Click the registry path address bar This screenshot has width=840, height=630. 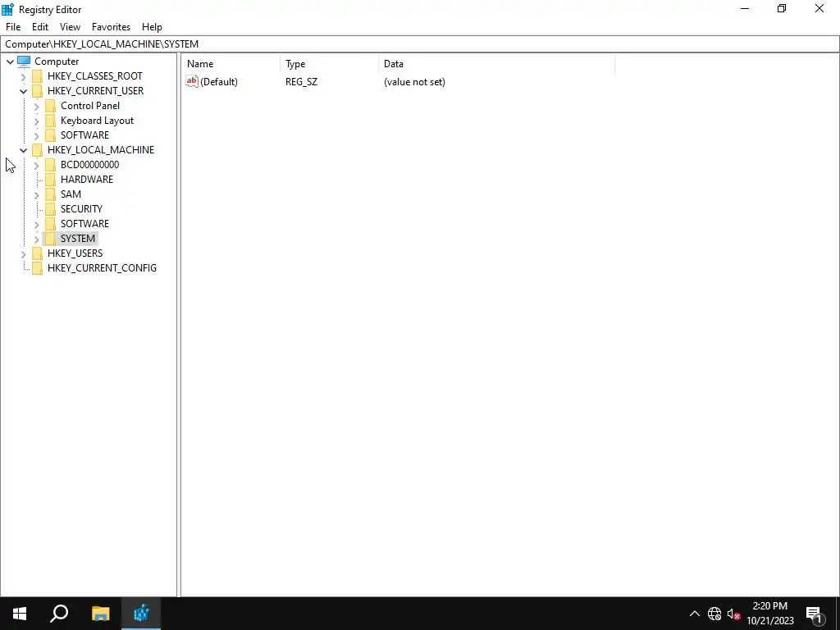(x=419, y=44)
